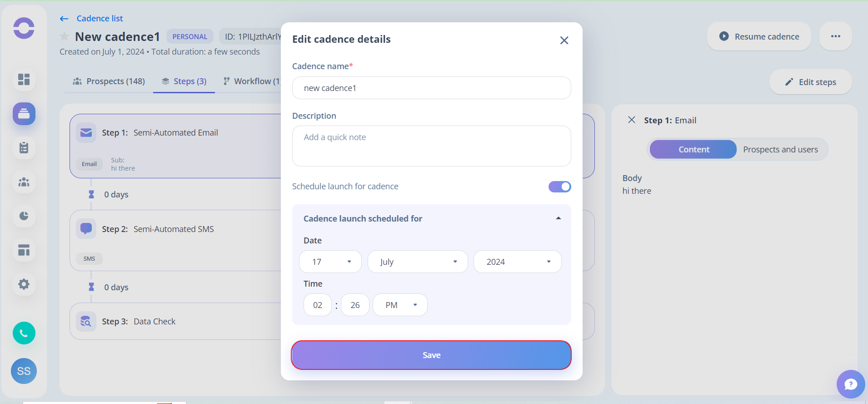
Task: Star the New cadence1 favorite icon
Action: tap(65, 36)
